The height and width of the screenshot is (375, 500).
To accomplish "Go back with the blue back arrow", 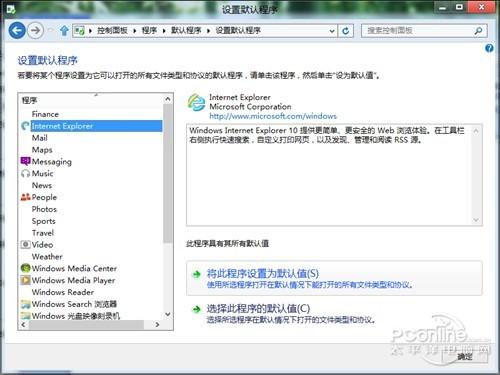I will pyautogui.click(x=17, y=30).
